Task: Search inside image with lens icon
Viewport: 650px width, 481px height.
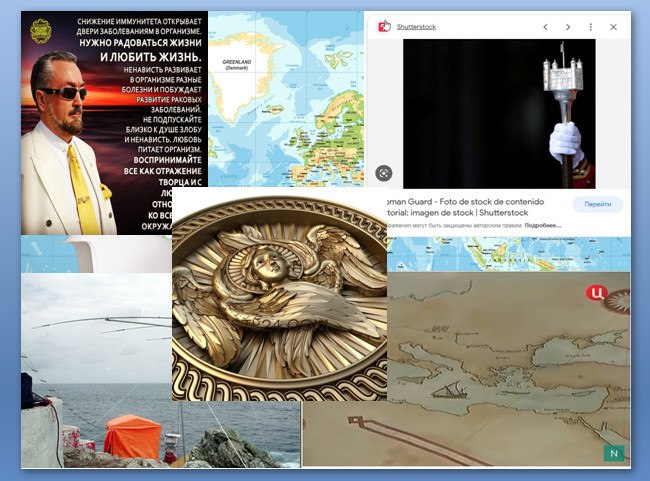Action: click(384, 173)
